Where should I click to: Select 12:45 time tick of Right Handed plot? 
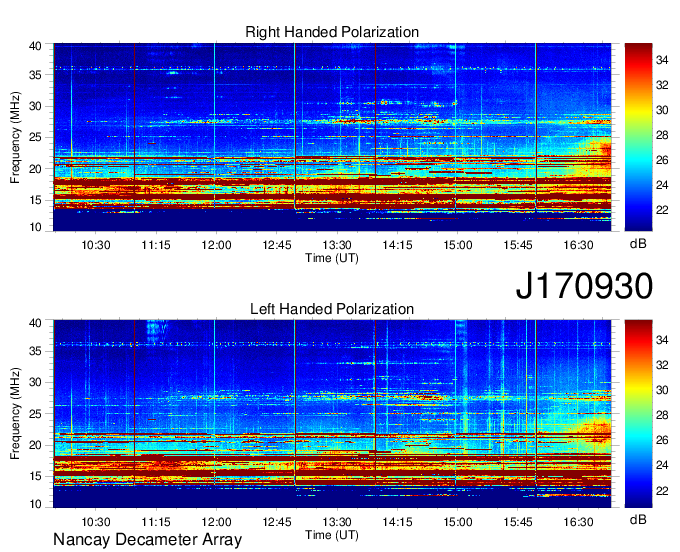(x=277, y=245)
